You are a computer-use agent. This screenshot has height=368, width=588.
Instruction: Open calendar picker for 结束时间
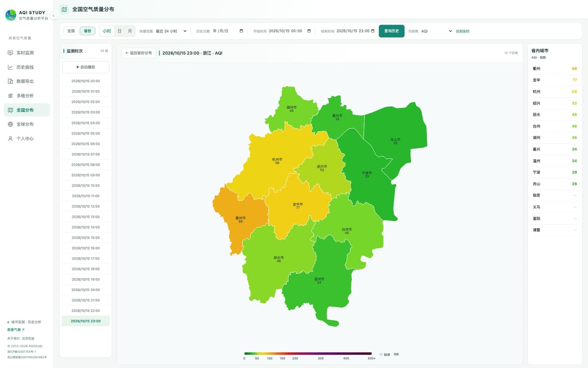pos(373,31)
